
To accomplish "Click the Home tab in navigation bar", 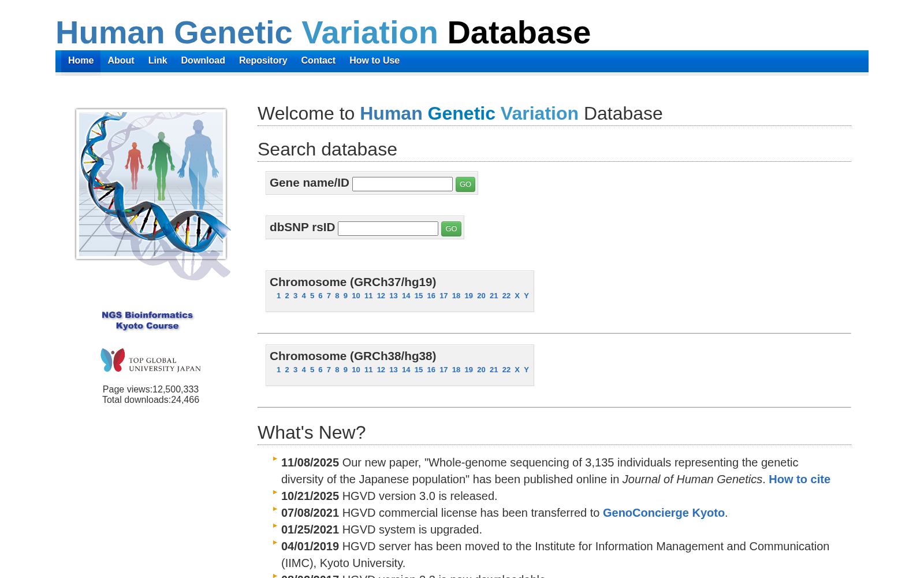I will pyautogui.click(x=81, y=61).
